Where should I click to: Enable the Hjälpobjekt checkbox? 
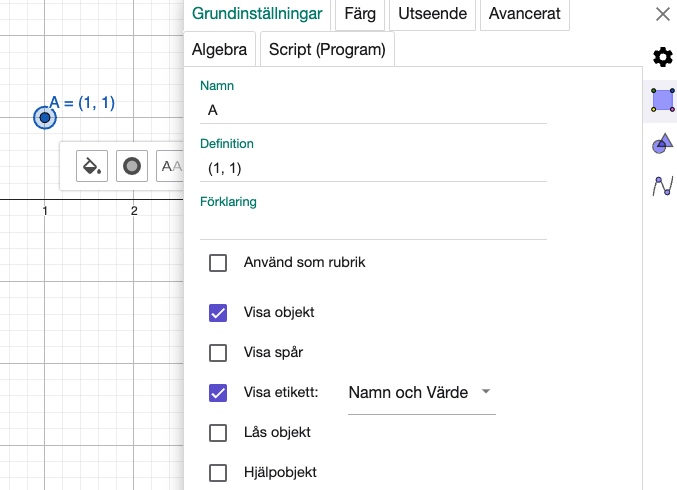[x=218, y=473]
